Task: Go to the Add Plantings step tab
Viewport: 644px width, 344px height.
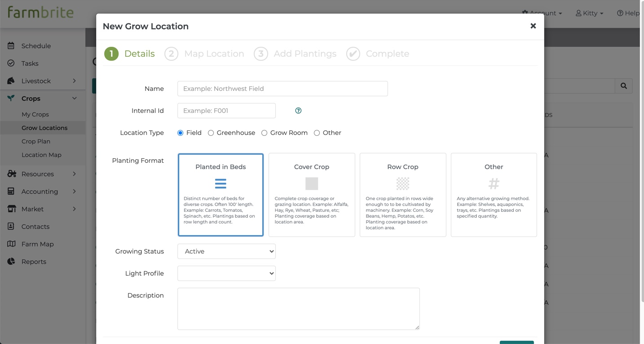Action: [295, 54]
